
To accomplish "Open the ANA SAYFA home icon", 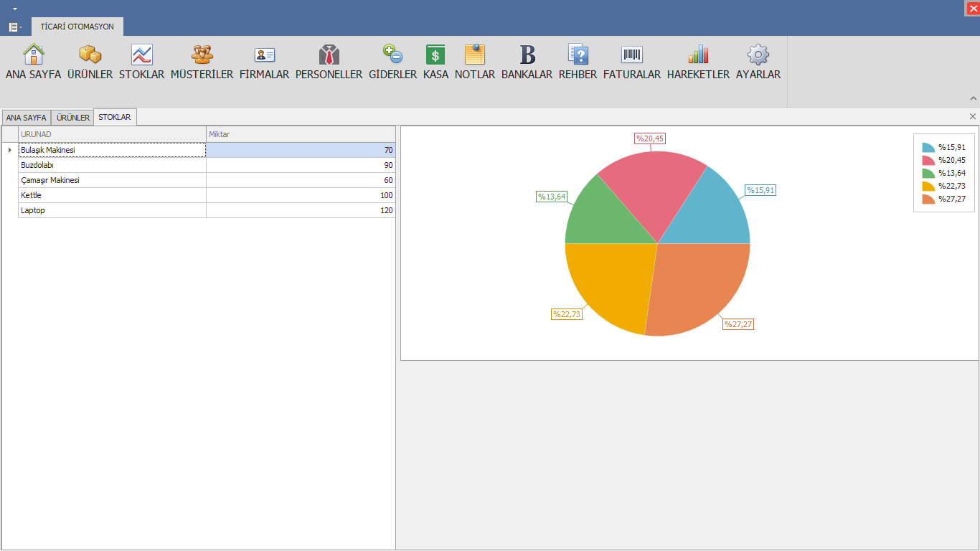I will click(x=33, y=55).
